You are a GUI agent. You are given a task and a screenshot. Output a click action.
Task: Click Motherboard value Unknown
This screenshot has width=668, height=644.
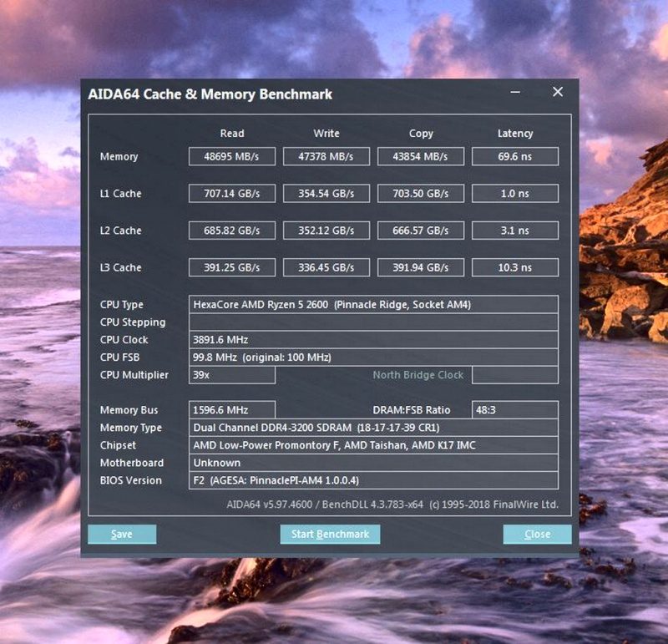pos(373,463)
